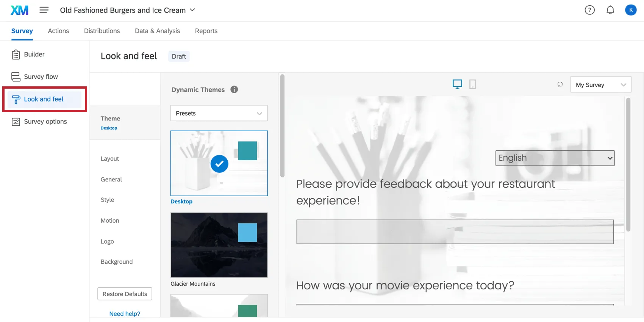Click the "Look and feel" page title
644x322 pixels.
click(129, 56)
